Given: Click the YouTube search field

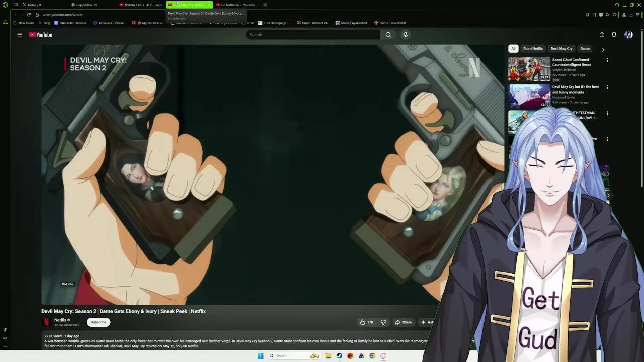Looking at the screenshot, I should pyautogui.click(x=312, y=35).
